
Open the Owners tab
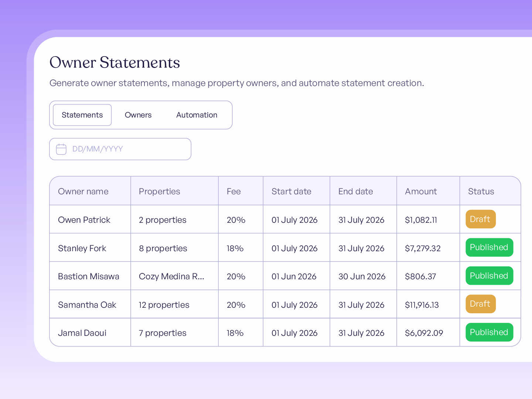click(138, 115)
